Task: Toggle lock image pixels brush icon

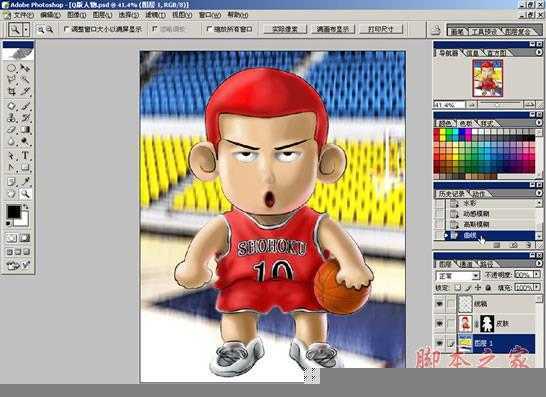Action: click(468, 288)
